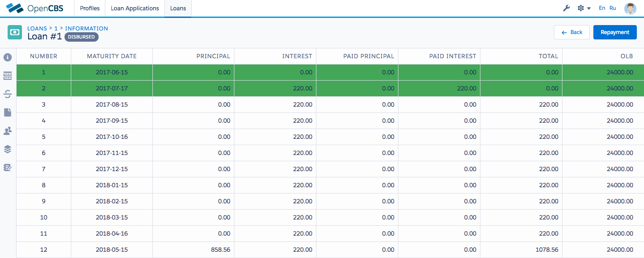Click interest 220.00 in the 2017-07-17 row
Screen dimensions: 644x258
(x=303, y=88)
